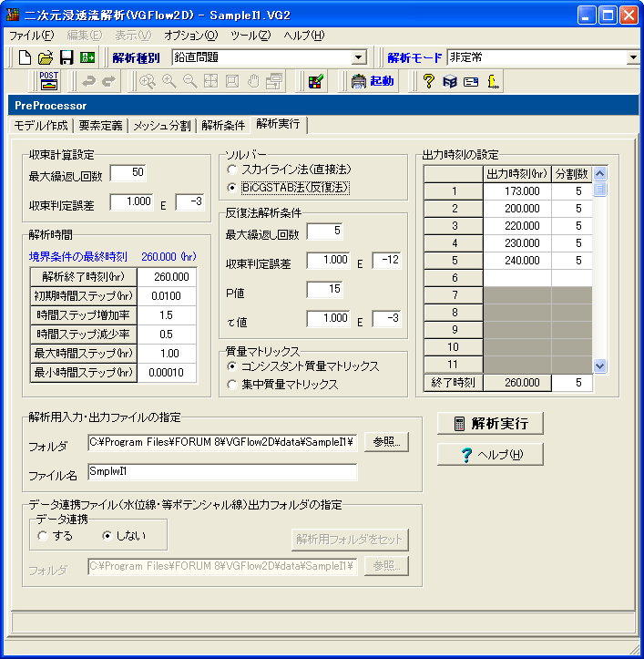Open a file with folder icon
Image resolution: width=644 pixels, height=659 pixels.
(x=46, y=57)
